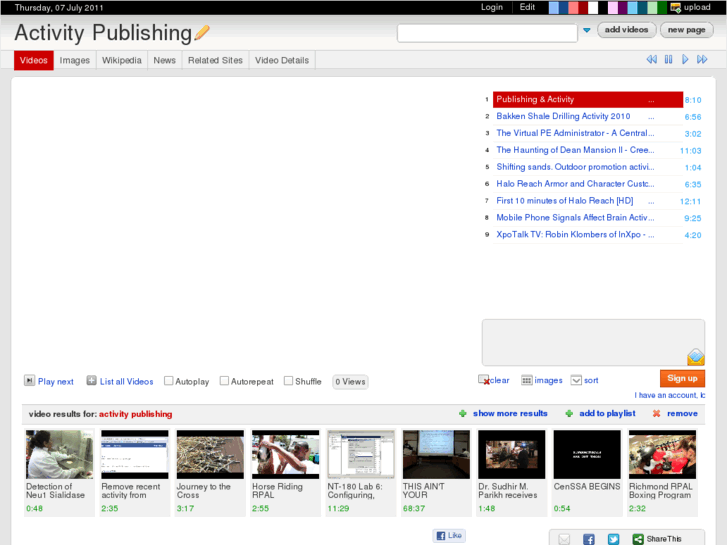Pause playback using the pause icon

click(668, 59)
